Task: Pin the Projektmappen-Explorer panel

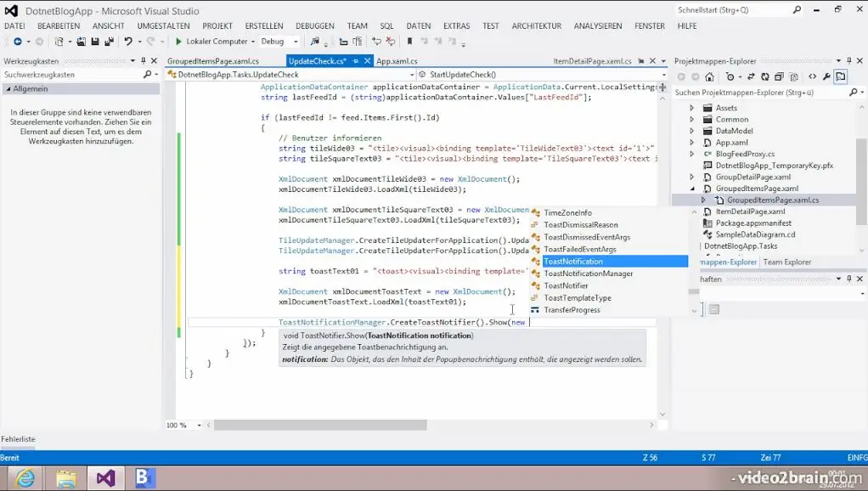Action: (849, 61)
